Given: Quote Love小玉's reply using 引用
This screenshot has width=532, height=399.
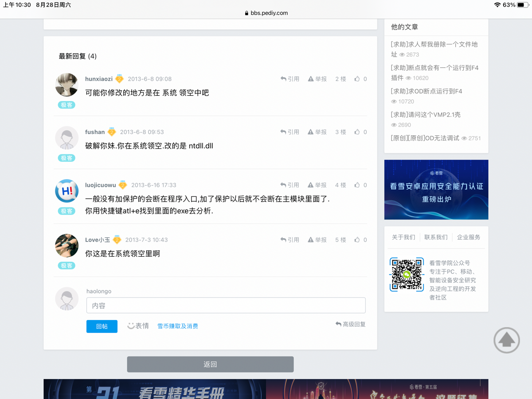Looking at the screenshot, I should [290, 240].
